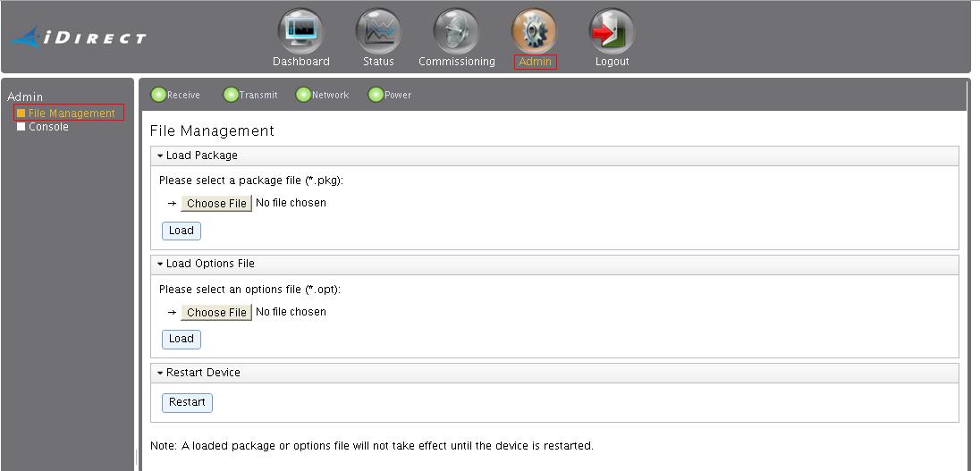Open the Admin gear icon
The image size is (980, 471).
[535, 31]
